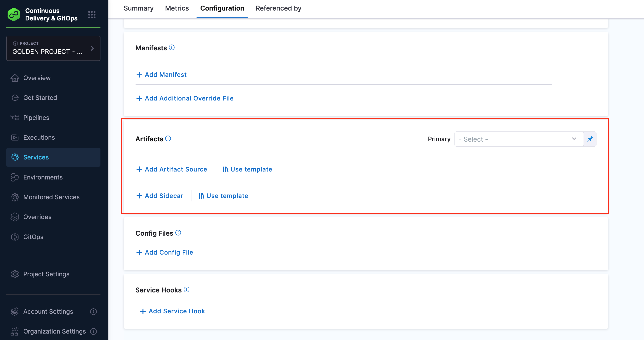Viewport: 644px width, 340px height.
Task: Switch to the Referenced by tab
Action: (278, 8)
